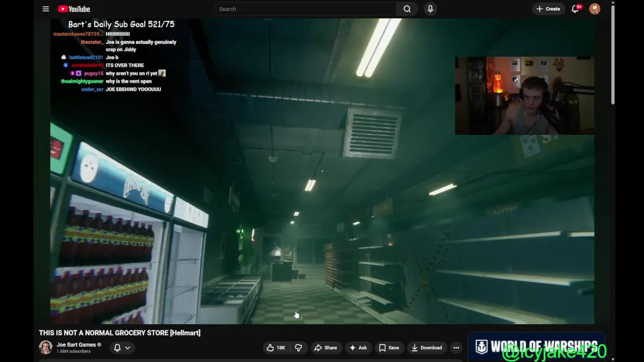This screenshot has width=644, height=362.
Task: Ask about this video
Action: pyautogui.click(x=358, y=347)
